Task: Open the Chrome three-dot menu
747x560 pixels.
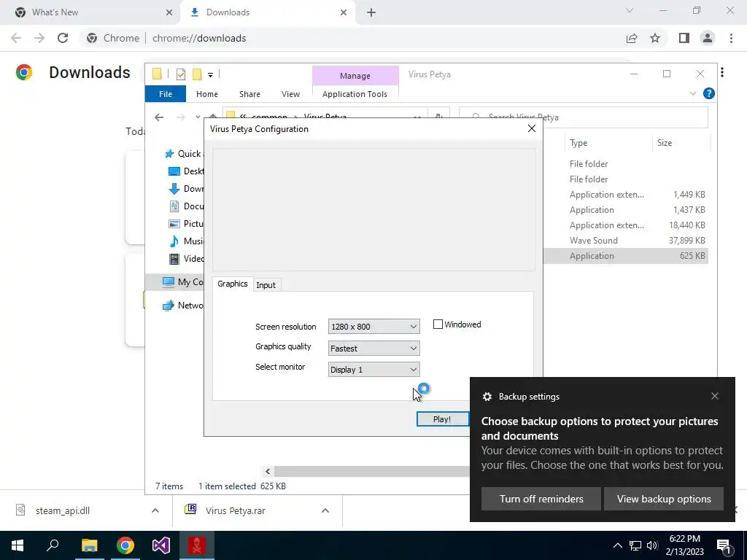Action: (x=731, y=38)
